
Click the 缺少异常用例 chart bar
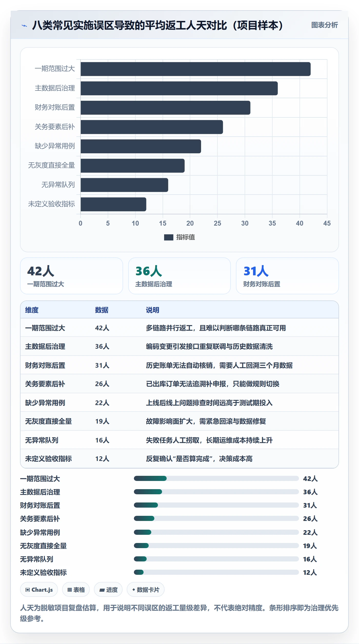pyautogui.click(x=141, y=146)
